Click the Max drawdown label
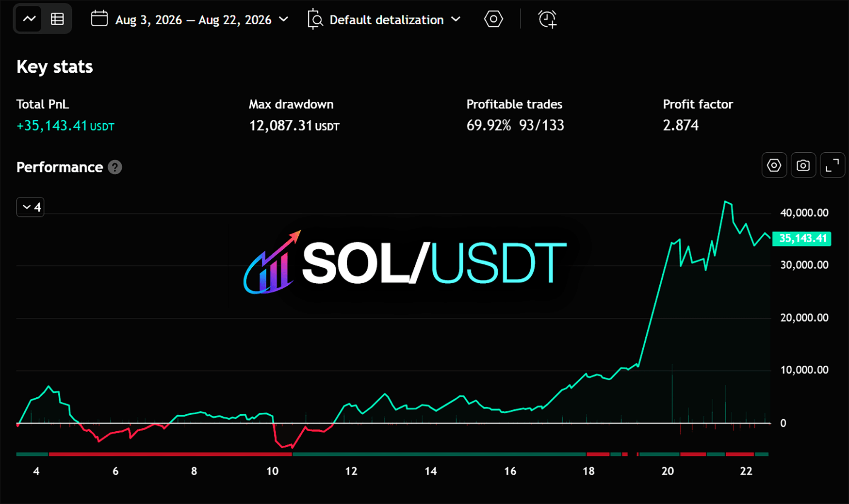The width and height of the screenshot is (849, 504). (291, 104)
